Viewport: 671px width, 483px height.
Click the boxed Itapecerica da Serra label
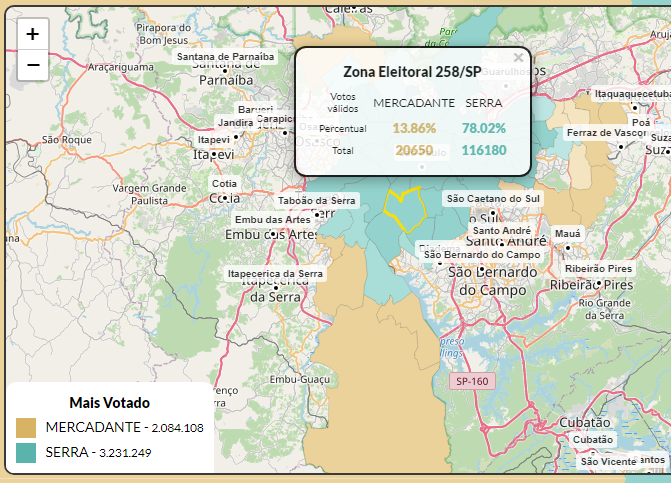point(275,273)
